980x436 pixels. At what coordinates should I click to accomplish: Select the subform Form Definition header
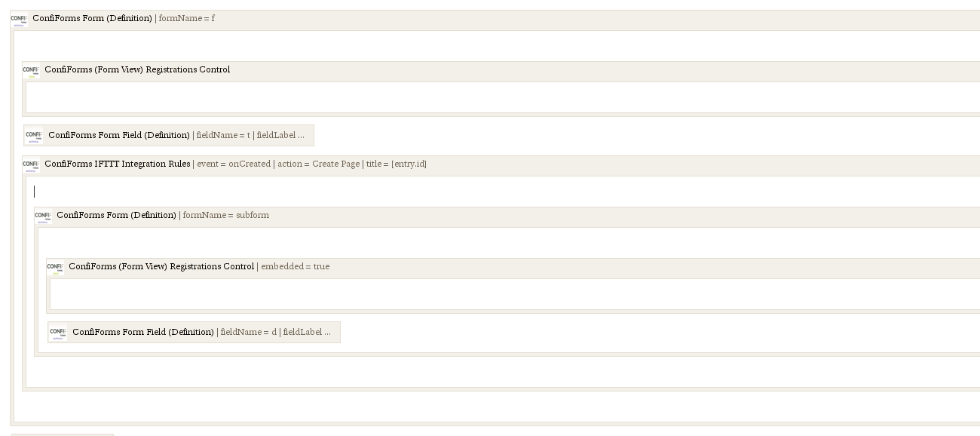(x=507, y=217)
